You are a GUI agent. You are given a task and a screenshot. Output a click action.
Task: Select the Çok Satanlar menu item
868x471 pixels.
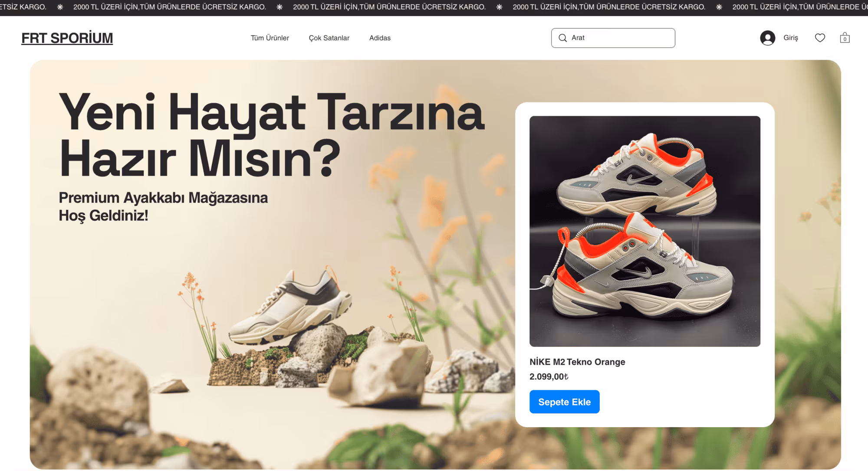[x=329, y=38]
